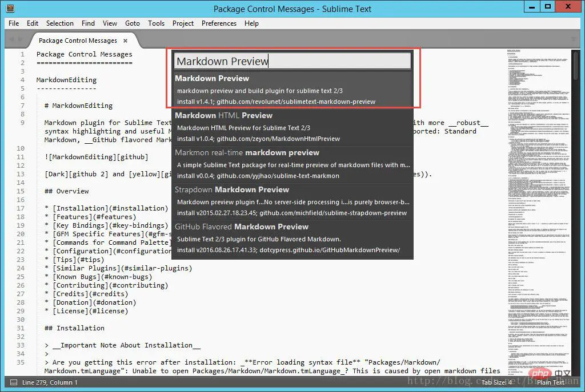Open the File menu

tap(14, 23)
